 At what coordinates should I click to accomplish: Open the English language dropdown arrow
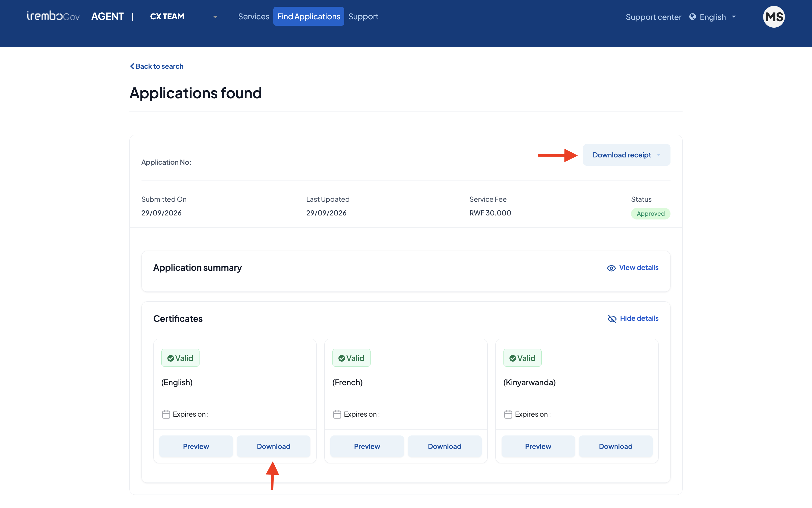[734, 17]
